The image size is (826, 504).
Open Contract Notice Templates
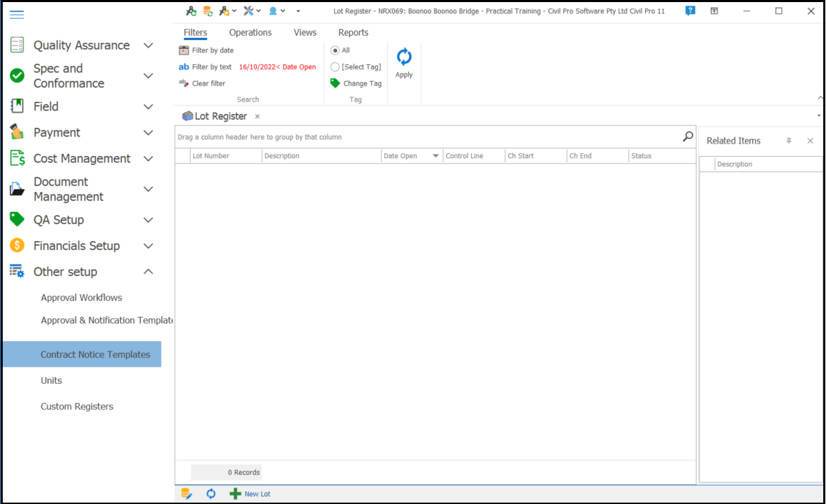(95, 354)
